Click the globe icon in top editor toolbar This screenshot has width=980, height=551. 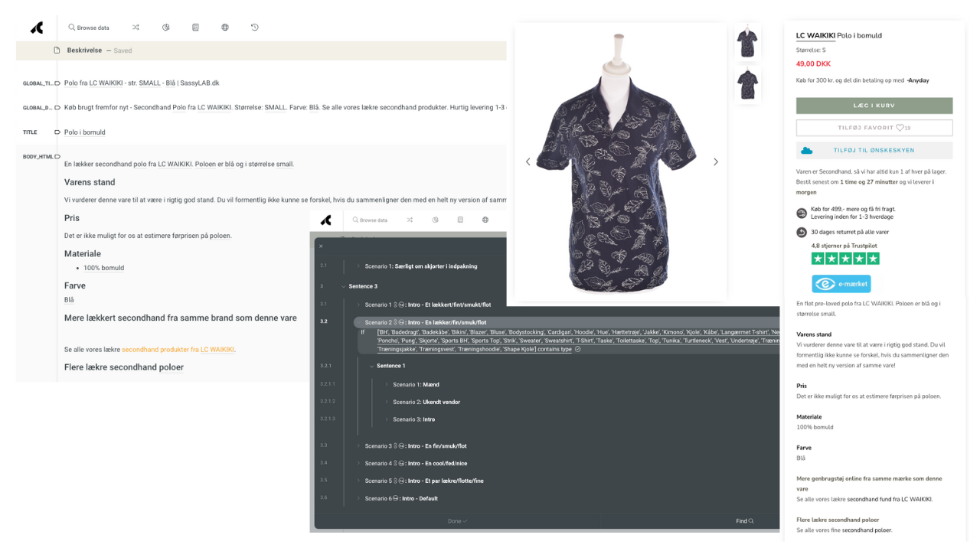(x=225, y=28)
